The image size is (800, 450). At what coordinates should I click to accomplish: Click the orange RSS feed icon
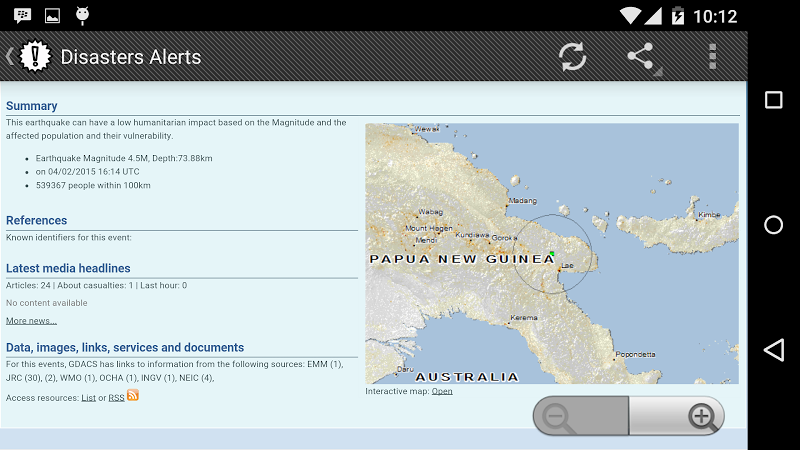pyautogui.click(x=133, y=396)
